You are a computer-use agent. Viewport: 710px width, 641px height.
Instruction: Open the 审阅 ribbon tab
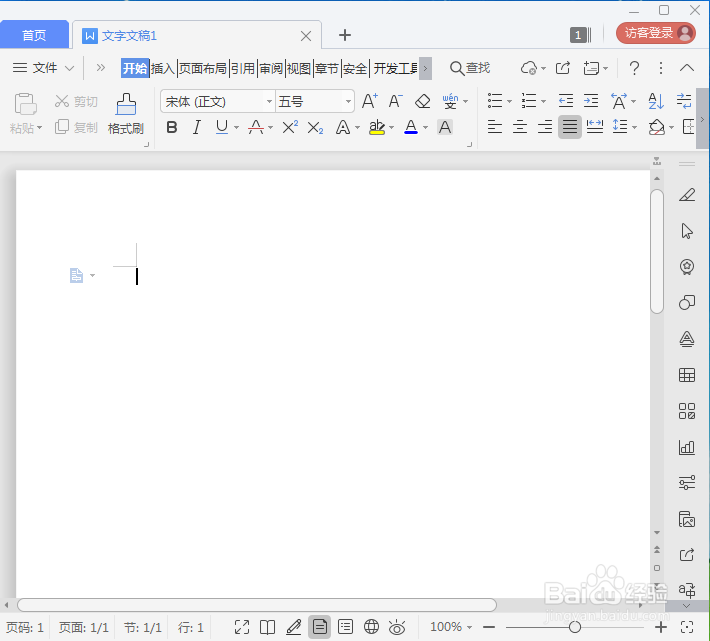coord(271,68)
